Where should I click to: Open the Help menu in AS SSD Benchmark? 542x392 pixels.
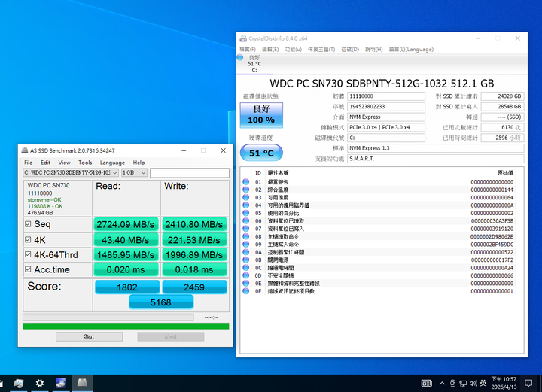139,163
